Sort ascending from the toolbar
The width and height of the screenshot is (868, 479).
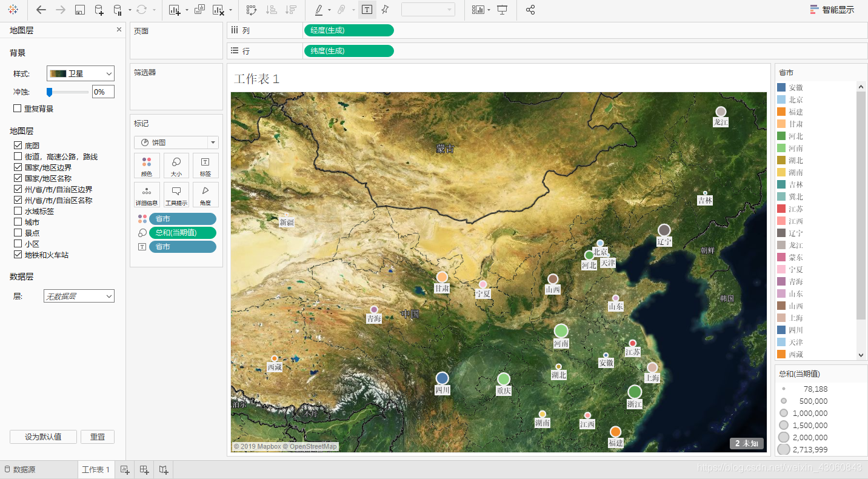click(x=272, y=10)
